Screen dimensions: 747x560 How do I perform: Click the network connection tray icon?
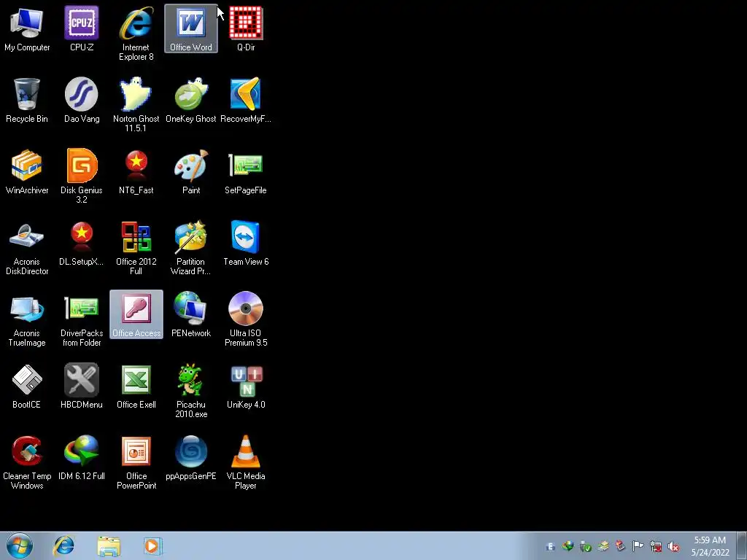pos(656,547)
